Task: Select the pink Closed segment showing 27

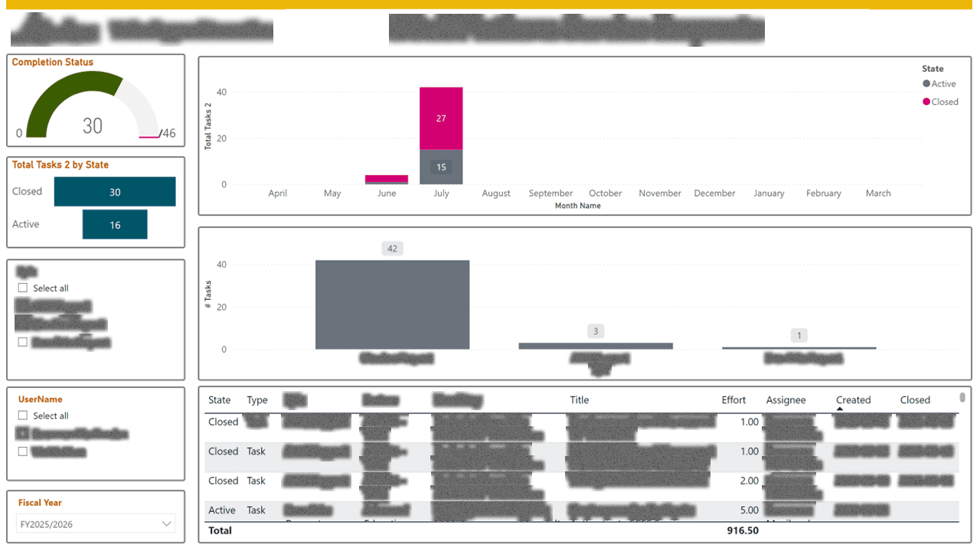Action: click(441, 118)
